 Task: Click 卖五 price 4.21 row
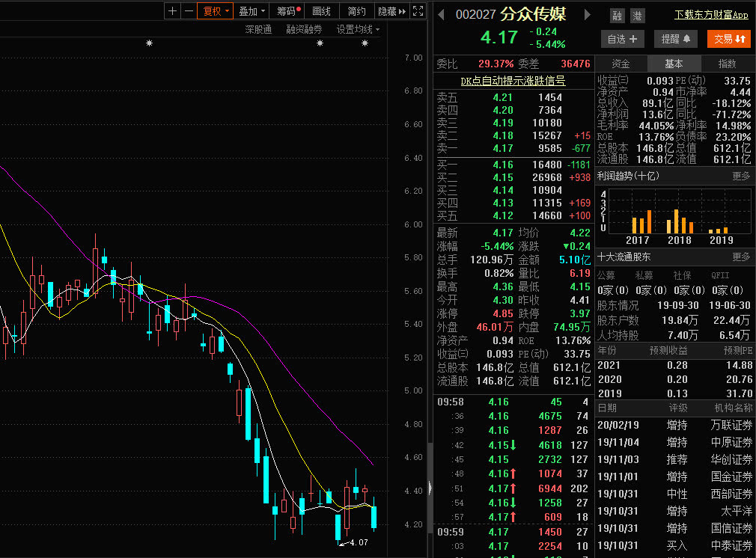point(513,97)
